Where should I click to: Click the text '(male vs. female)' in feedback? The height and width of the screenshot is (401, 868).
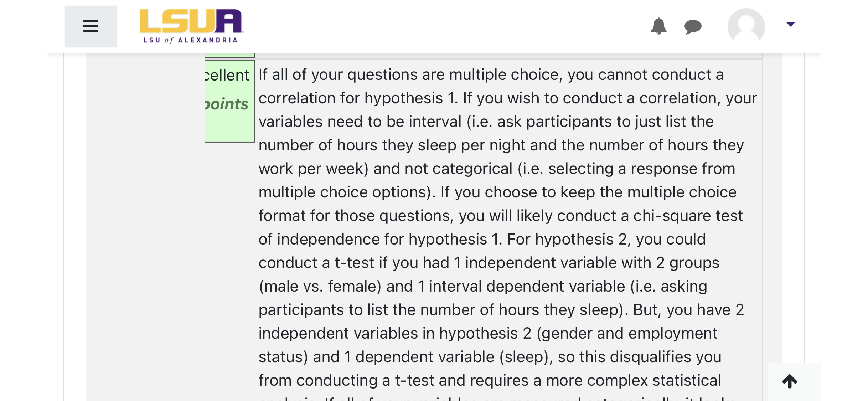[320, 286]
